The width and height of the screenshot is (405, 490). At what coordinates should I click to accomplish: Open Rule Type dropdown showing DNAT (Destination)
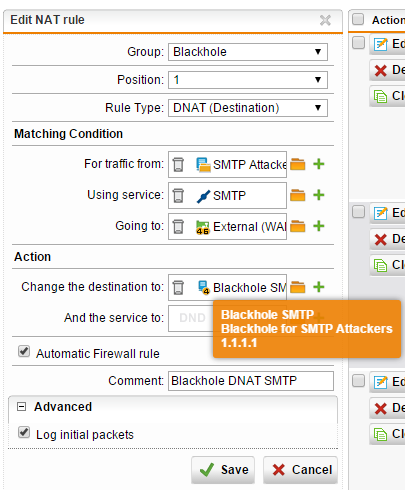248,108
